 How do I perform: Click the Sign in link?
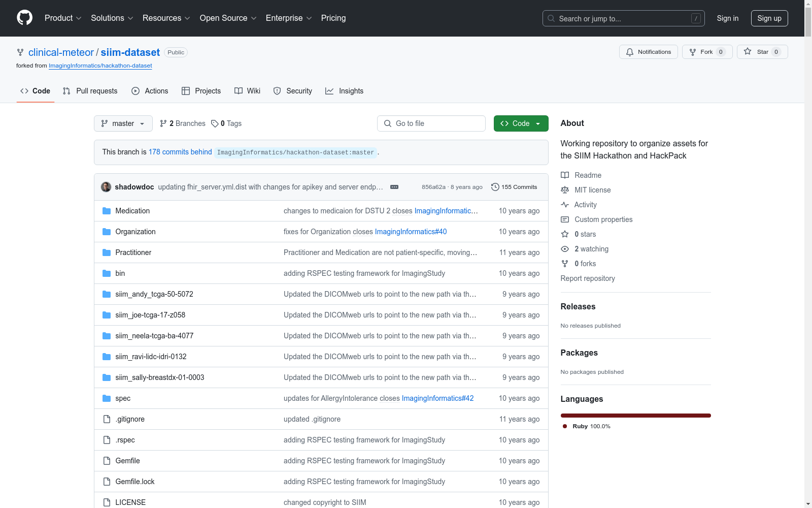pyautogui.click(x=728, y=18)
